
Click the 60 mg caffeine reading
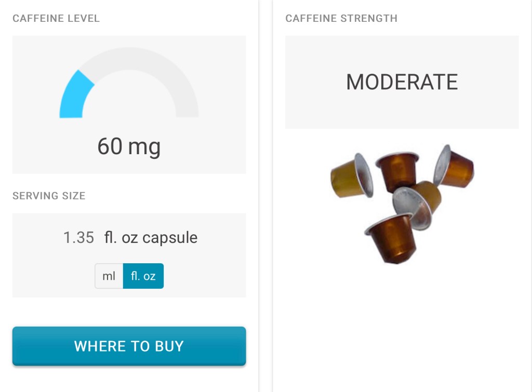(129, 146)
